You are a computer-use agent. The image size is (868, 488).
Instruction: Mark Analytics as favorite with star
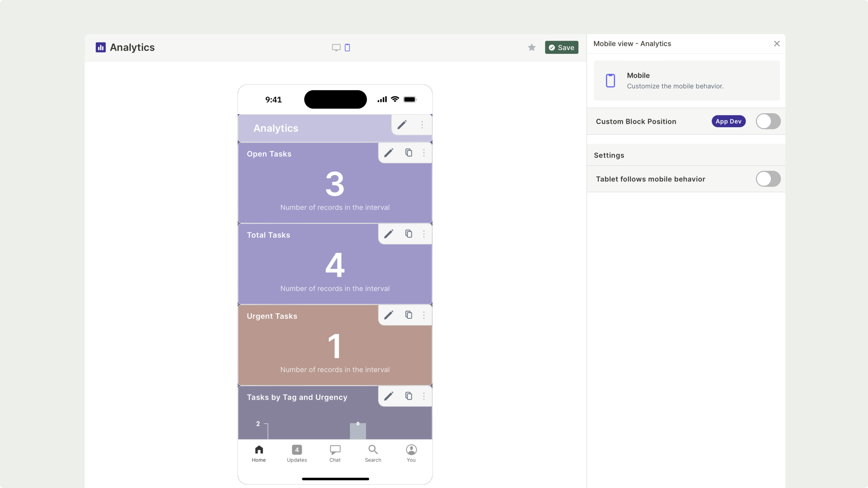(x=532, y=47)
